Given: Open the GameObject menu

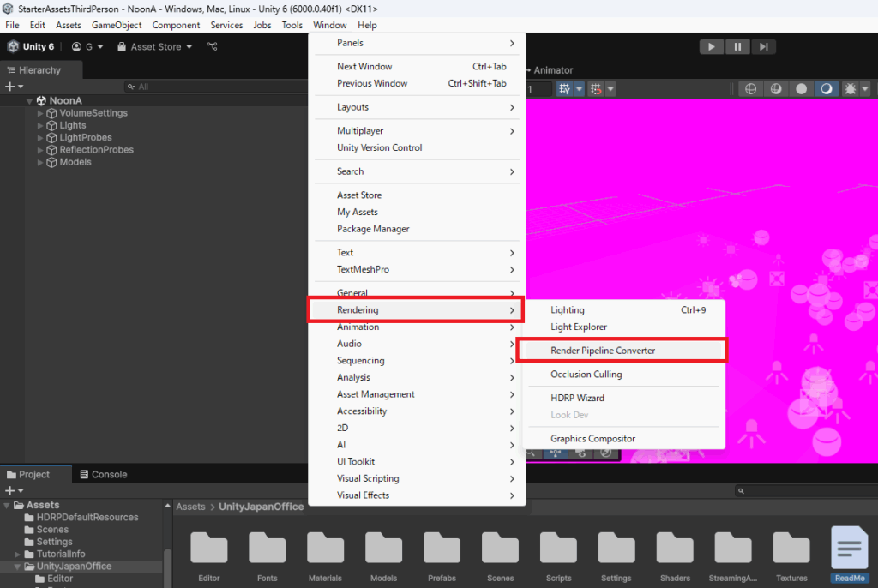Looking at the screenshot, I should pos(117,25).
